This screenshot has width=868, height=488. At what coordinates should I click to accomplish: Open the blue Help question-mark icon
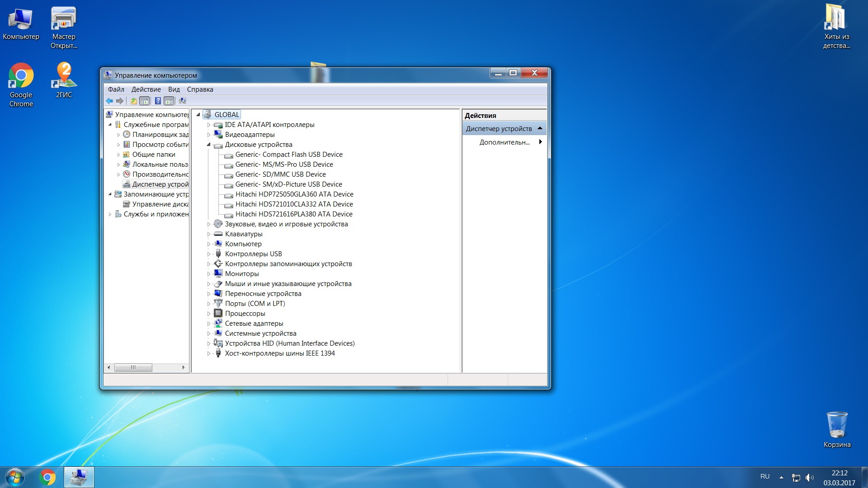click(158, 101)
